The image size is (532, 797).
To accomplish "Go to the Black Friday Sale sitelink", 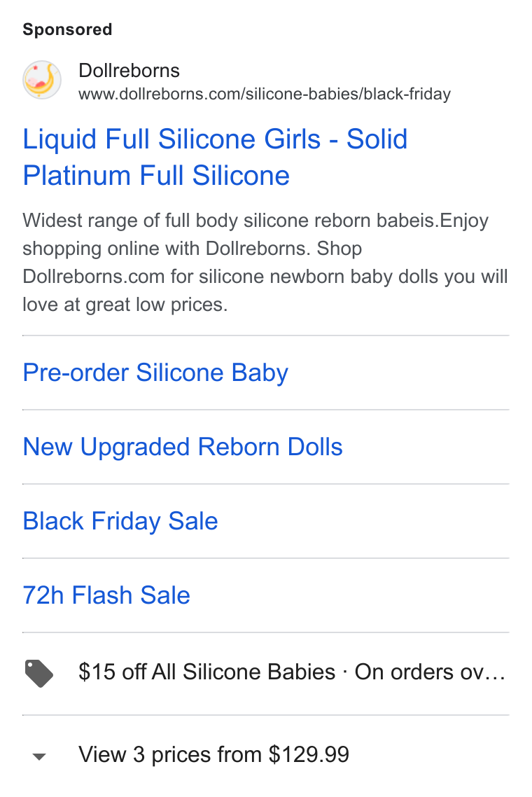I will point(120,521).
